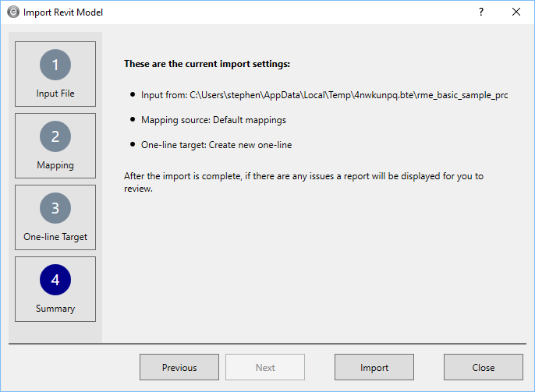Start the import with the Import button

click(374, 368)
